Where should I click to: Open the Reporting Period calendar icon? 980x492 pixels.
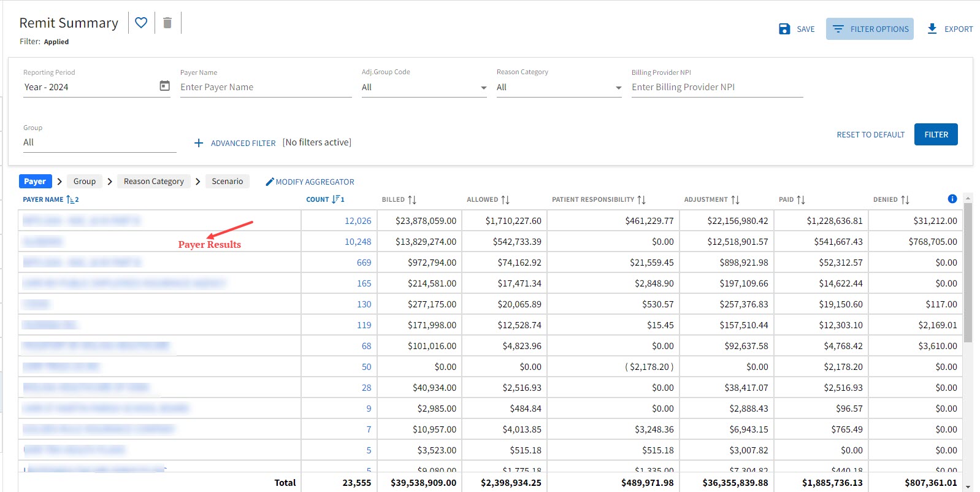[164, 86]
